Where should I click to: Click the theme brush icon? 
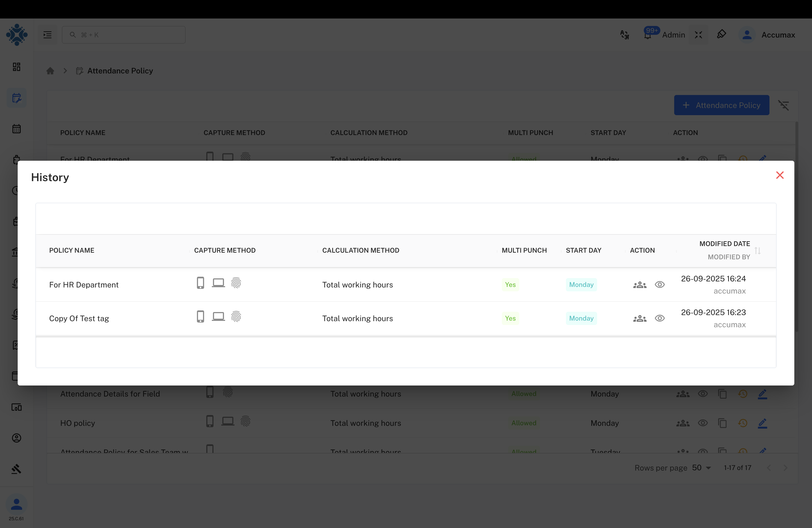coord(721,35)
